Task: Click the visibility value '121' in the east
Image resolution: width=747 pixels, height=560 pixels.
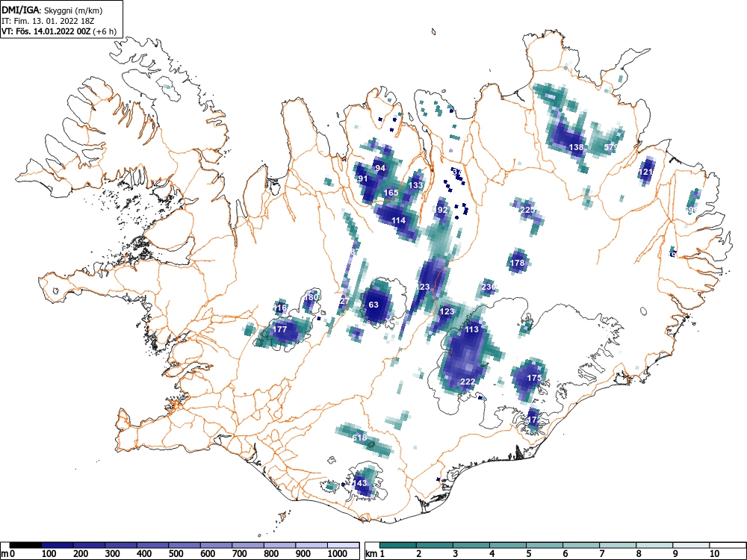Action: [645, 172]
